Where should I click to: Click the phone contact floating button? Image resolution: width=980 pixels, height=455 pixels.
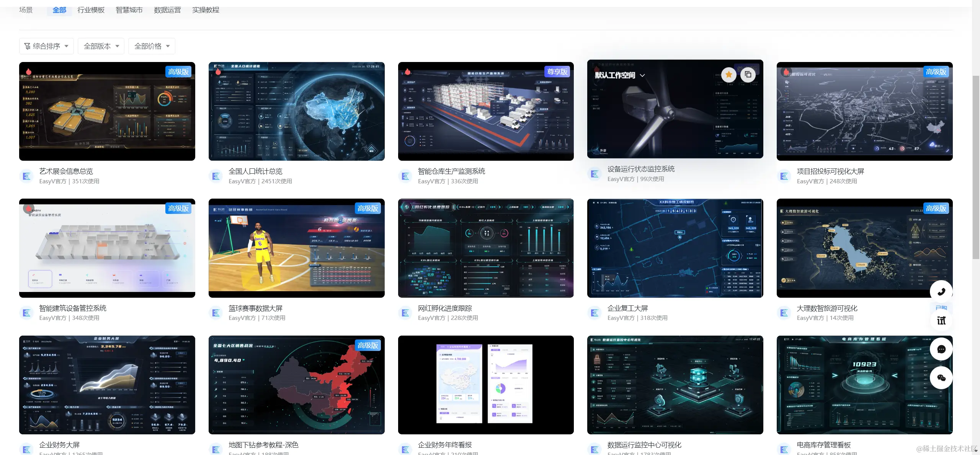point(941,292)
